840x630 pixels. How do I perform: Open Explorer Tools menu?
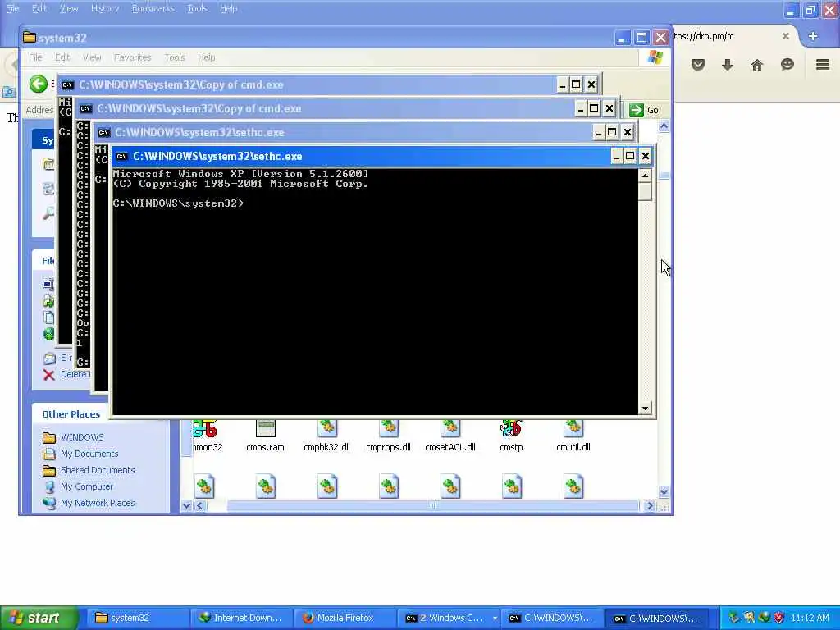click(x=174, y=57)
